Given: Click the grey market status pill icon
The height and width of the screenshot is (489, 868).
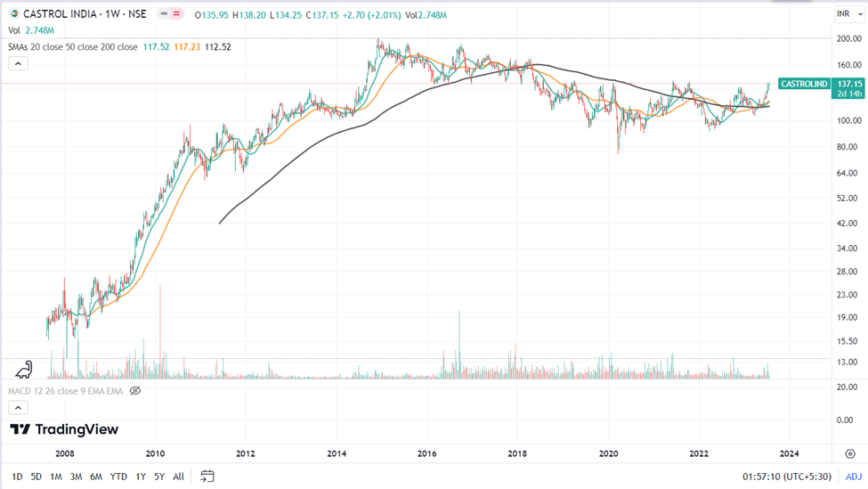Looking at the screenshot, I should point(166,14).
